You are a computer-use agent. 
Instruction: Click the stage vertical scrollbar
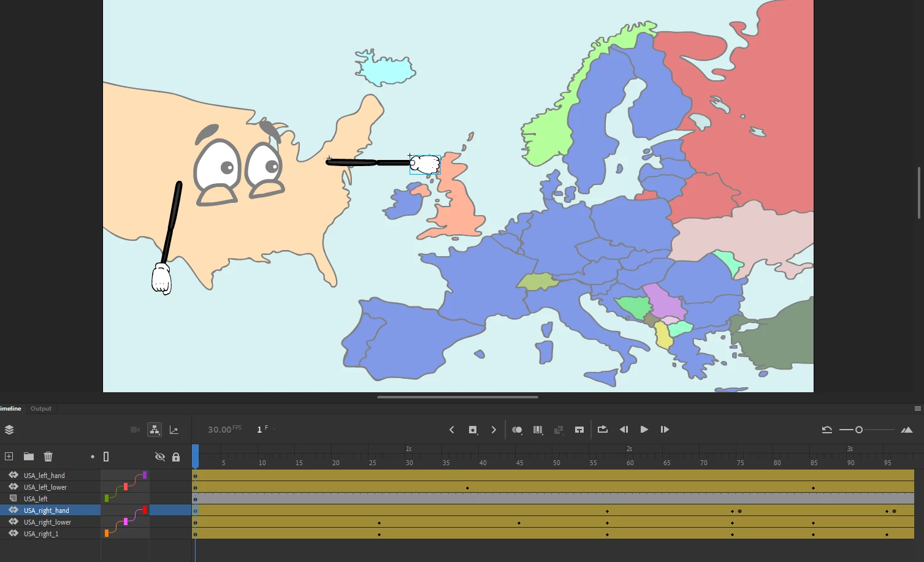[918, 192]
